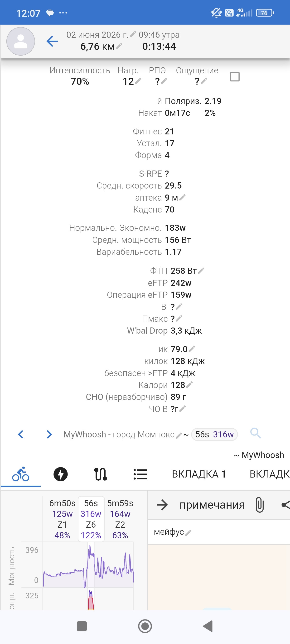This screenshot has height=644, width=290.
Task: Edit the activity date pencil icon
Action: pos(133,34)
